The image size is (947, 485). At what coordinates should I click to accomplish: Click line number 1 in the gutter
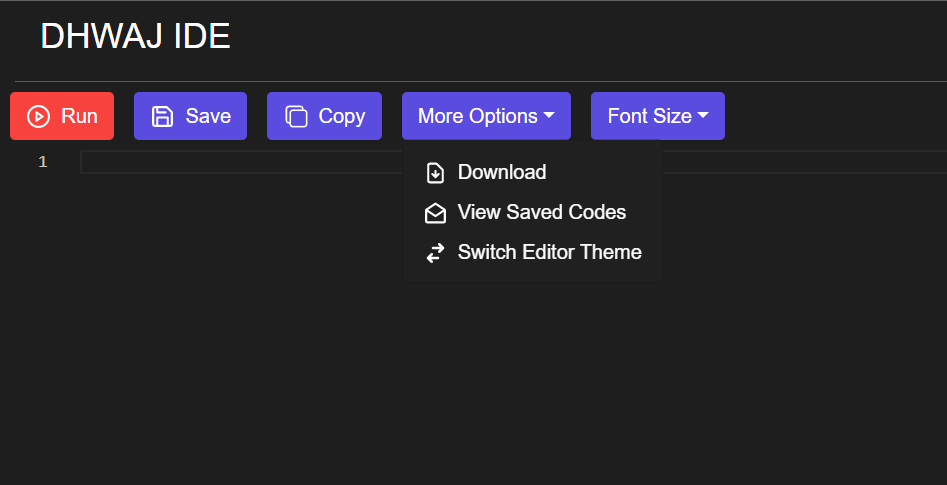point(42,162)
